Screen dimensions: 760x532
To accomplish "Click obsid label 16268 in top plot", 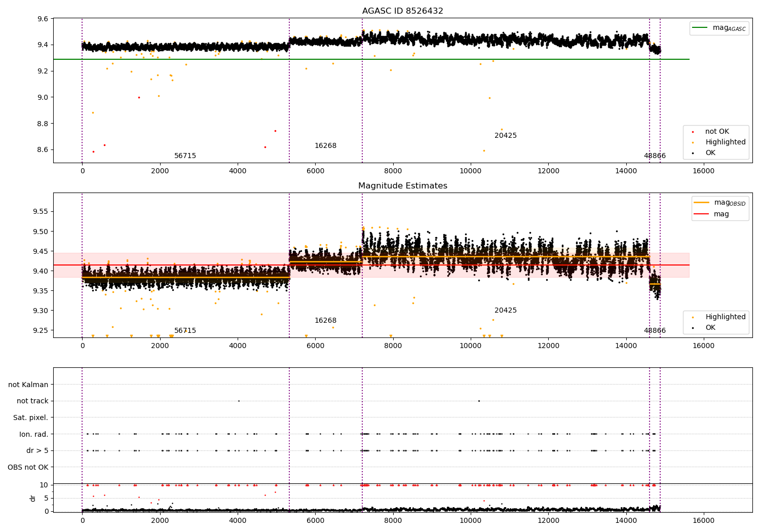I will coord(325,146).
